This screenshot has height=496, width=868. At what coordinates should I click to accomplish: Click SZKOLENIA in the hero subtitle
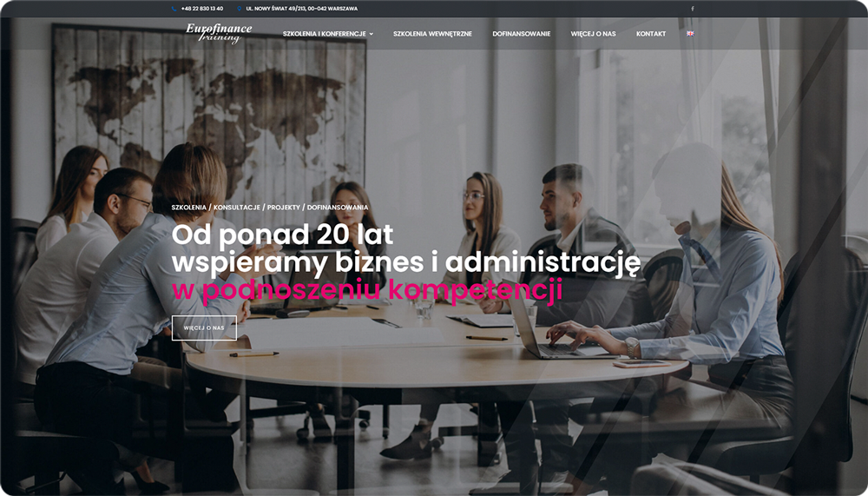pyautogui.click(x=188, y=208)
